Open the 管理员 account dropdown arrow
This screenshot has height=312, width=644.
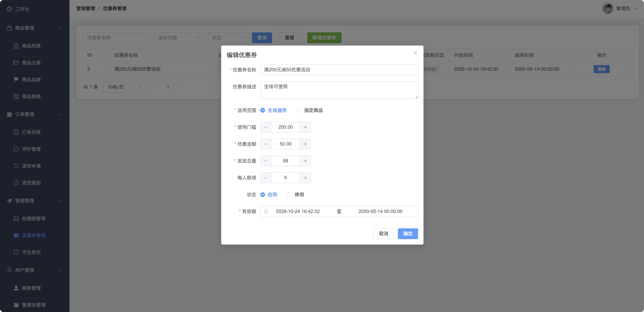637,8
